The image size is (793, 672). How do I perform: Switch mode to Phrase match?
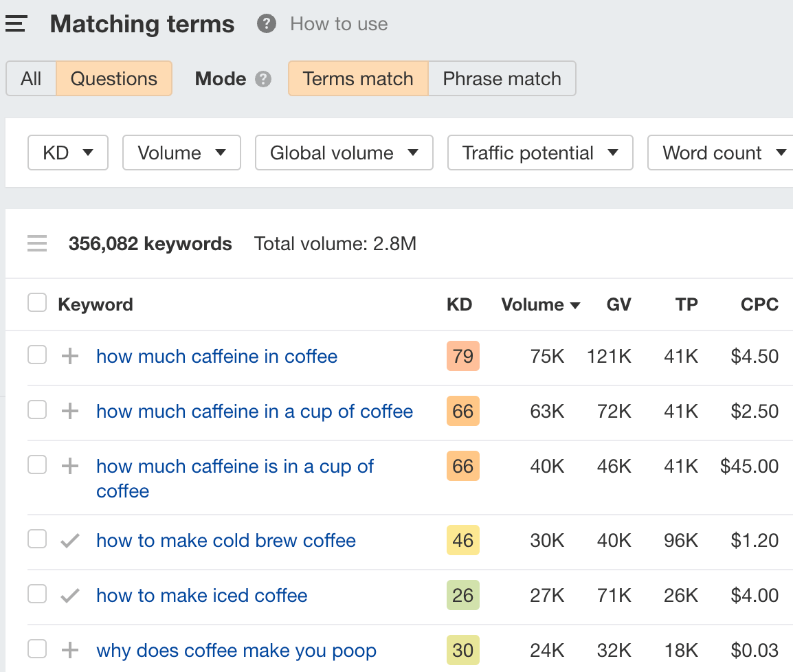[502, 78]
